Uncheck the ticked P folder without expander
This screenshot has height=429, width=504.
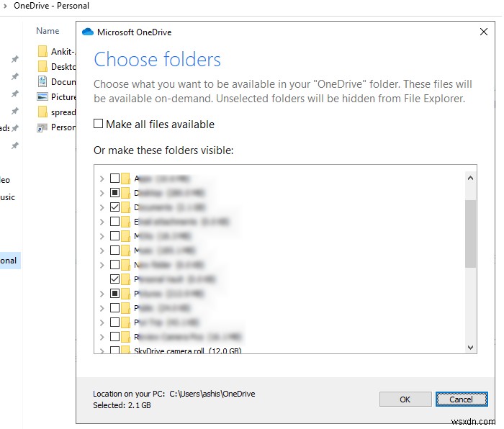coord(114,279)
